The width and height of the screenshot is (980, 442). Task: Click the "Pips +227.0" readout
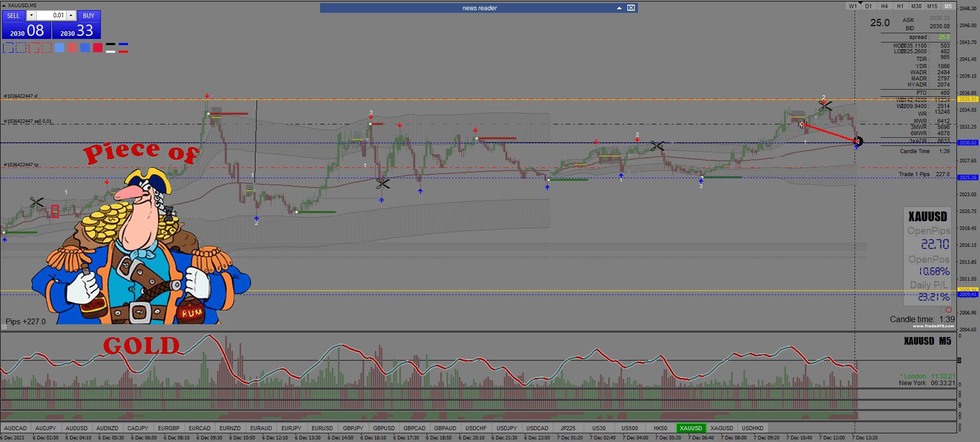point(26,322)
